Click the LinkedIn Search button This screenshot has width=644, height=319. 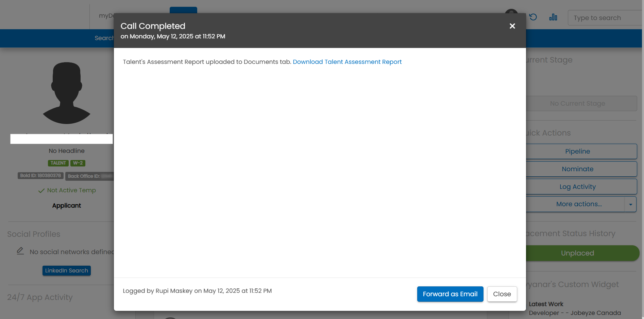67,270
